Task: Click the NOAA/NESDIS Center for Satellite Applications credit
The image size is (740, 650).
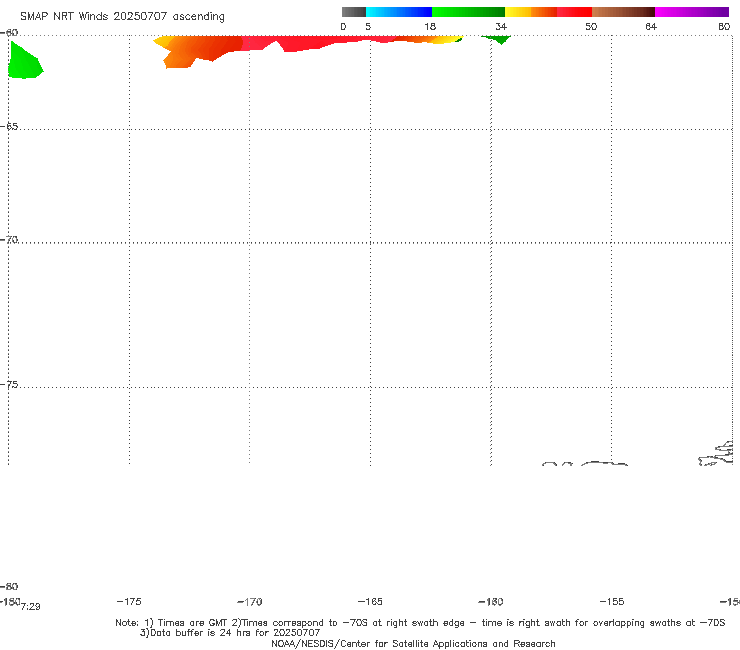Action: 413,644
